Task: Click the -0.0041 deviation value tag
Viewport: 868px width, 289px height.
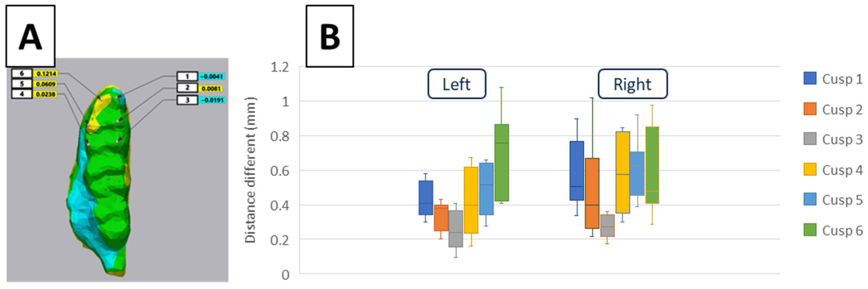Action: point(212,77)
